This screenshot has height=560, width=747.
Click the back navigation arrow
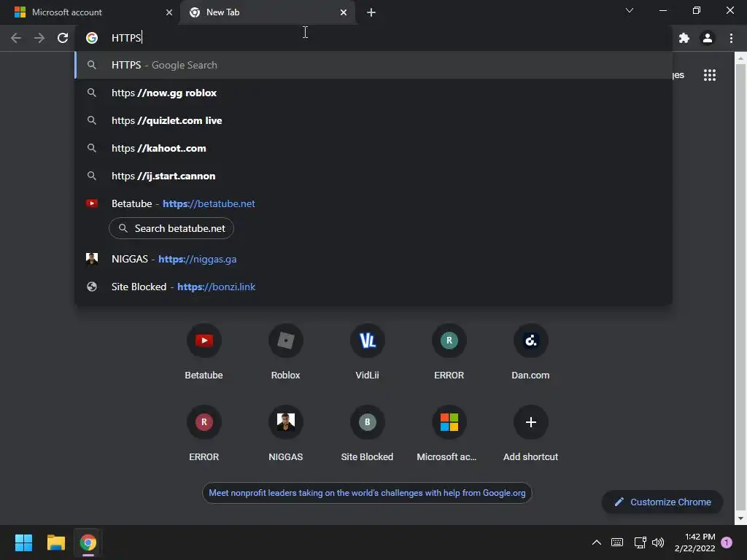click(x=16, y=38)
